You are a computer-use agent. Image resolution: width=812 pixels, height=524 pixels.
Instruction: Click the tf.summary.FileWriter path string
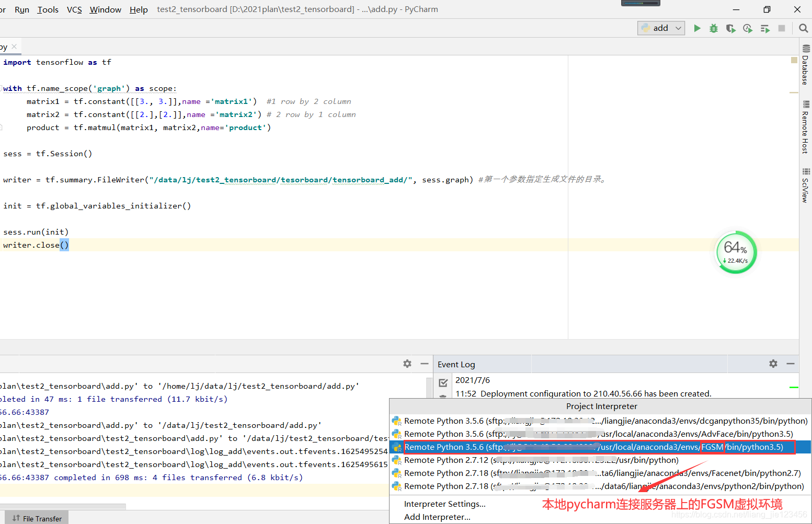pos(280,180)
